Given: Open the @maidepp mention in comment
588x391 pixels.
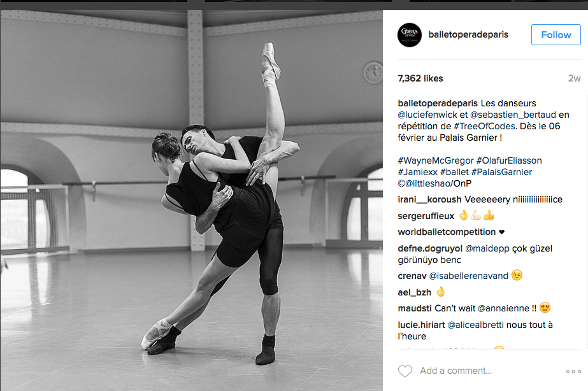Looking at the screenshot, I should (487, 248).
